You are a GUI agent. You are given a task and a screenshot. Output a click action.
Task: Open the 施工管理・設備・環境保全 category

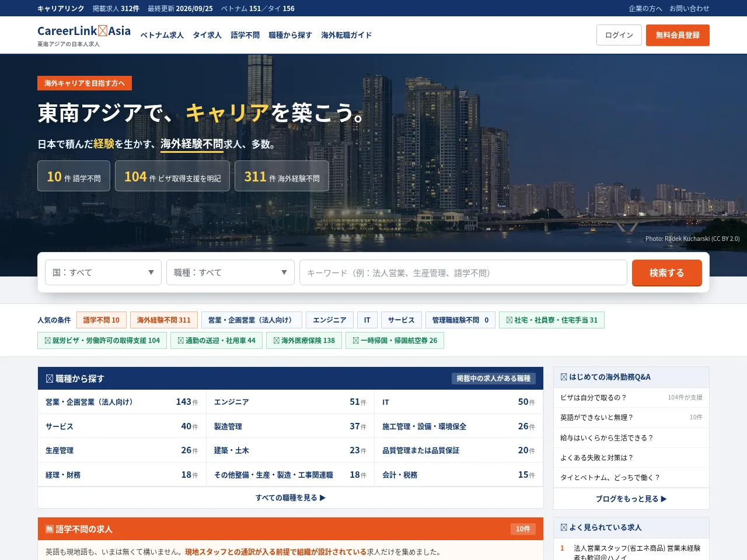459,426
